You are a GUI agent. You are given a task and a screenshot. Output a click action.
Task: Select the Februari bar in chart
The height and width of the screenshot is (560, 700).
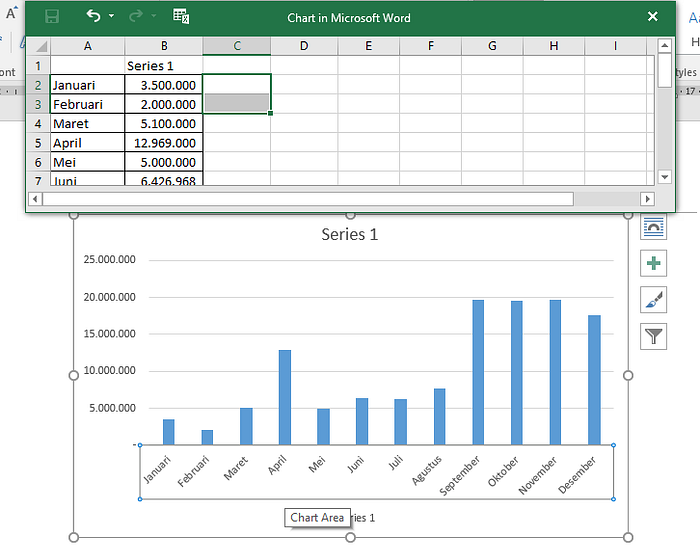[207, 438]
